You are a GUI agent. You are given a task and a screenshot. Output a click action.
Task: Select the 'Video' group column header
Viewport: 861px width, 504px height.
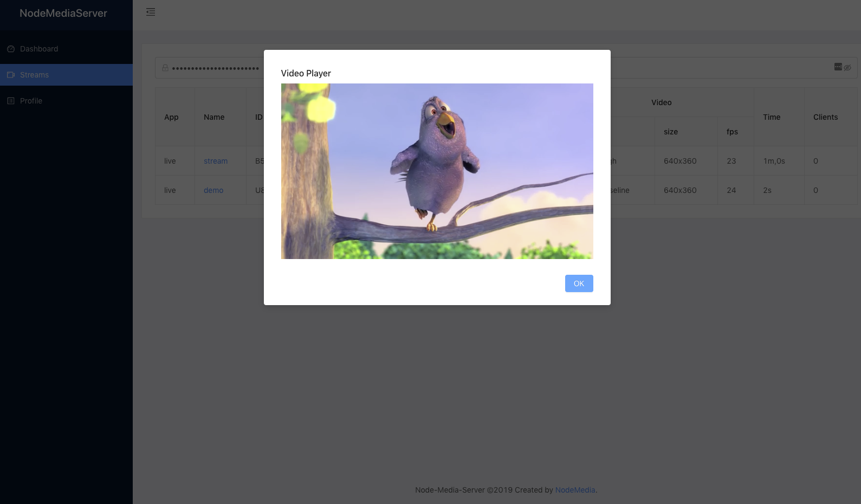point(661,102)
